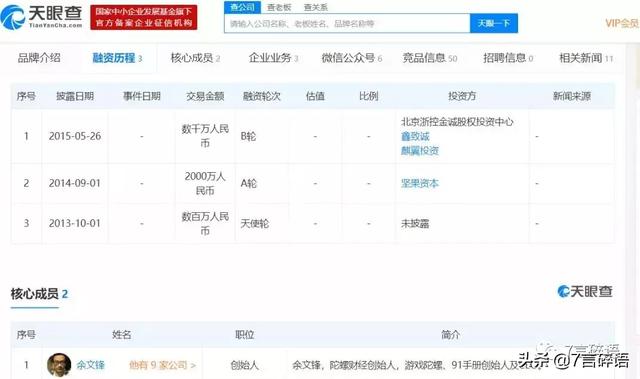Viewport: 640px width, 379px height.
Task: Open the 品牌介绍 section tab
Action: pos(39,58)
